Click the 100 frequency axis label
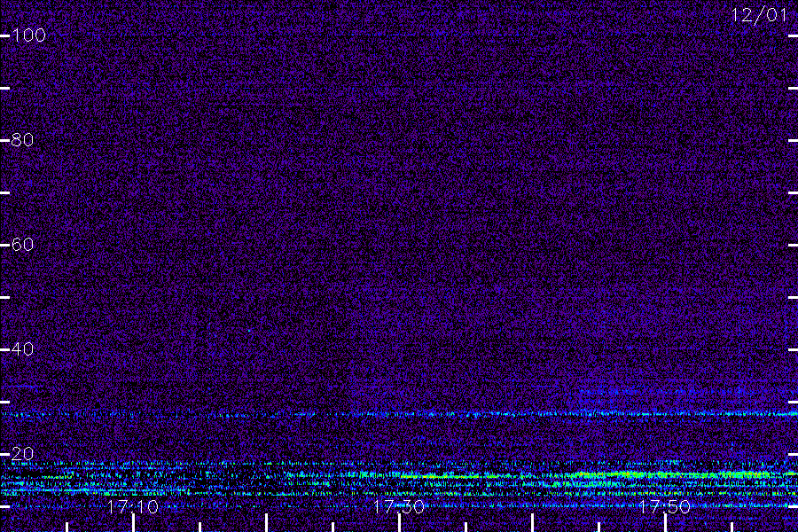This screenshot has height=532, width=798. pos(29,35)
